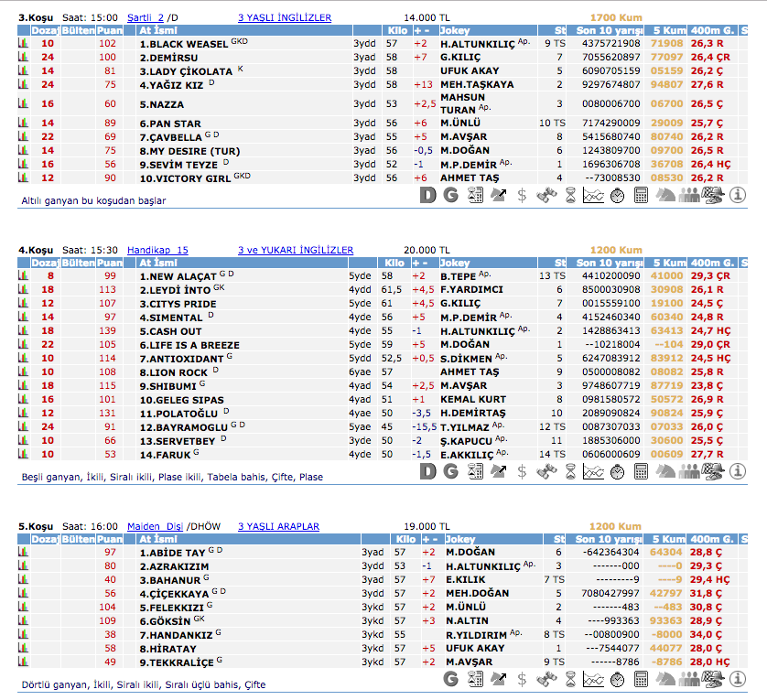Click the Handikap 15 link
The image size is (767, 700).
pos(157,250)
